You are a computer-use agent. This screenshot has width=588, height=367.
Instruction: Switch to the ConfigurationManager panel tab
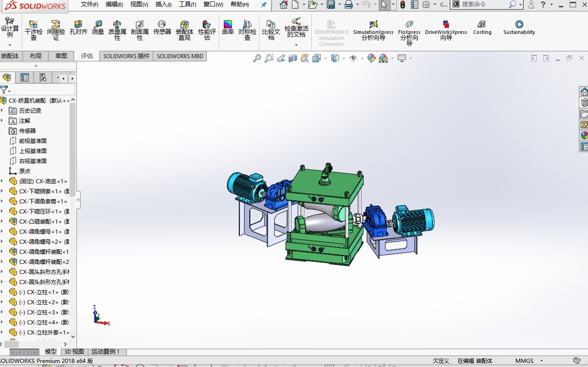(43, 77)
